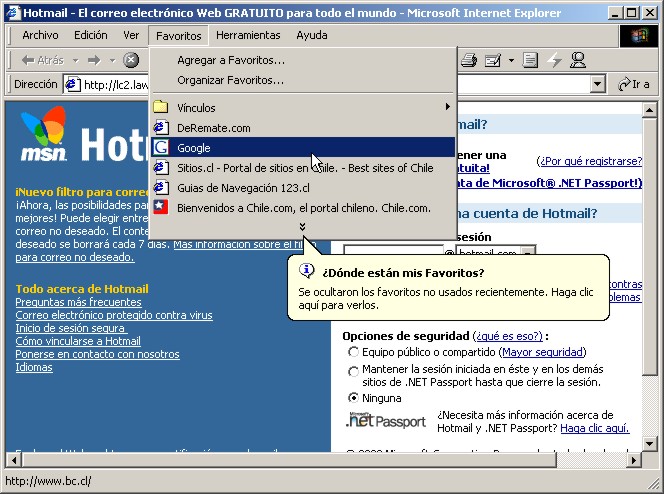
Task: Click the Guias de Navegación 123.cl icon
Action: (161, 187)
